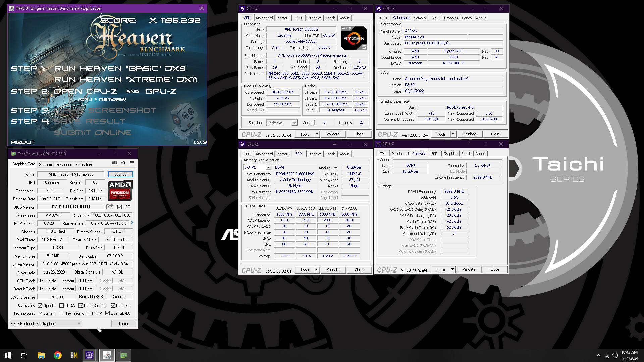Toggle the PhysX checkbox
The image size is (644, 362).
click(89, 313)
